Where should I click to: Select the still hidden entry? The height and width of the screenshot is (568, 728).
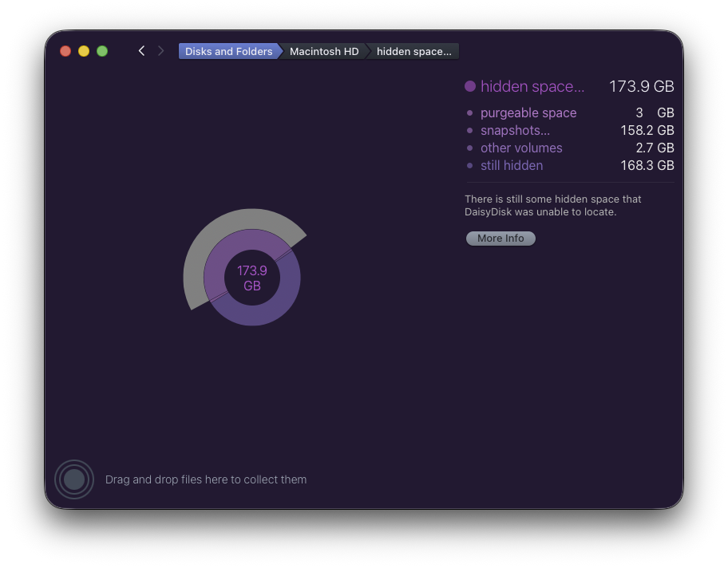point(511,166)
